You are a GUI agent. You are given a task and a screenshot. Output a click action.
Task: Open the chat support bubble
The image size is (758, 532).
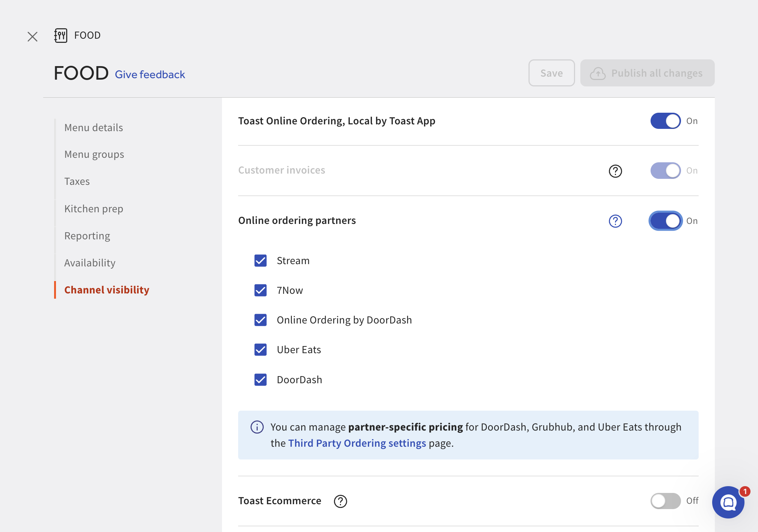click(728, 502)
